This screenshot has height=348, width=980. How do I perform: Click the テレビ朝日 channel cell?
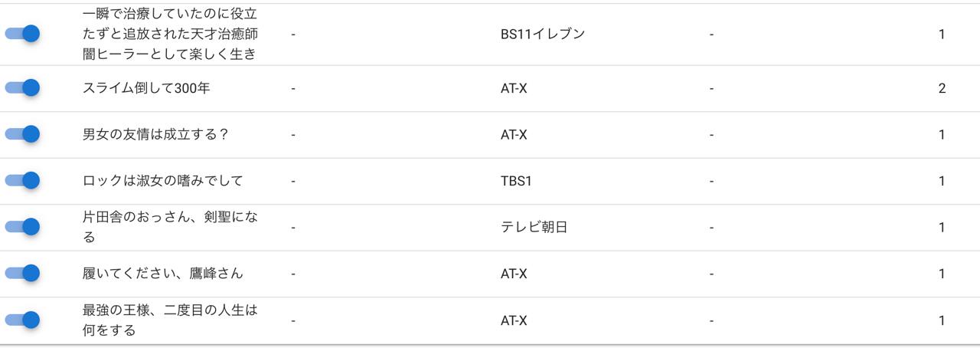click(x=534, y=227)
